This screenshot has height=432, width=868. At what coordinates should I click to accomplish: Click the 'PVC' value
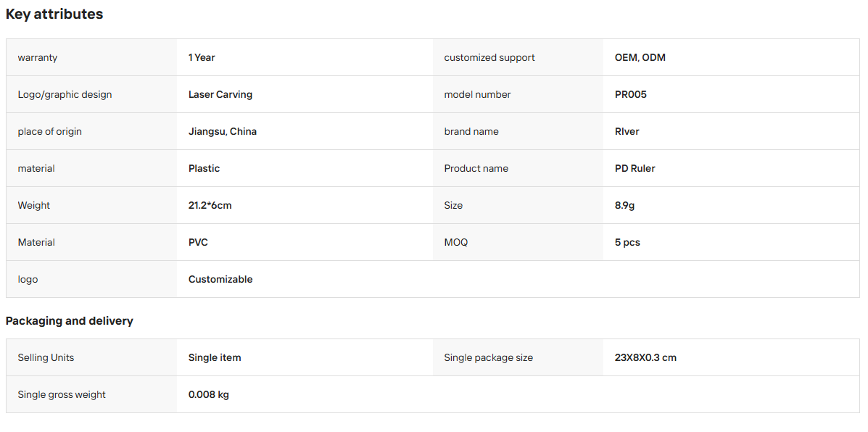click(x=198, y=242)
